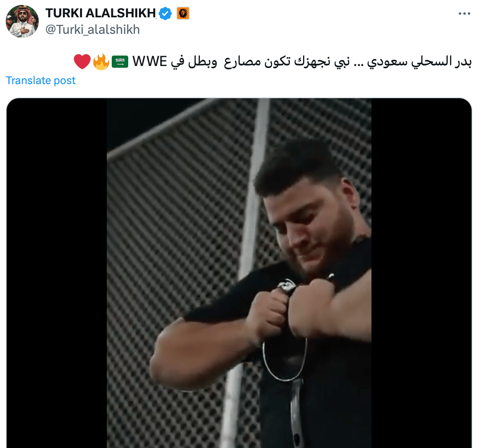
Task: Click the red heart emoji
Action: 82,61
